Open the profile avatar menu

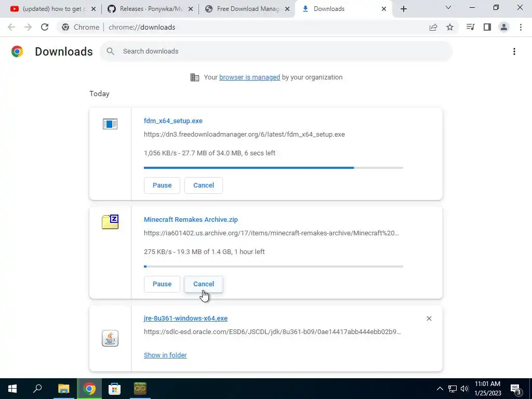[504, 27]
